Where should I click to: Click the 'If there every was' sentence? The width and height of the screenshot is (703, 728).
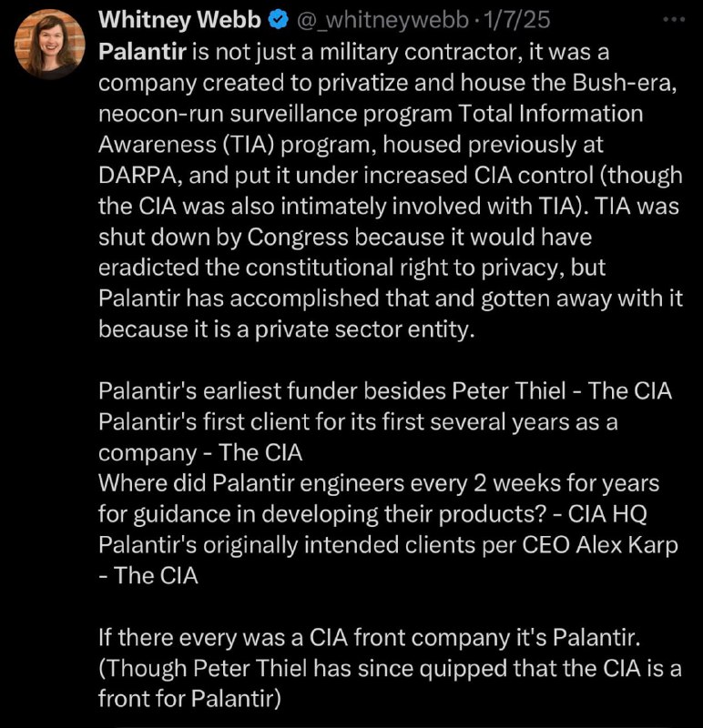point(370,638)
